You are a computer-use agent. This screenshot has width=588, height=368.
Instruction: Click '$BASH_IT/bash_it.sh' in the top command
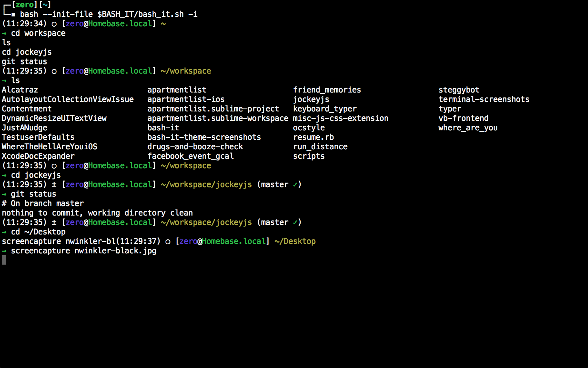(140, 14)
